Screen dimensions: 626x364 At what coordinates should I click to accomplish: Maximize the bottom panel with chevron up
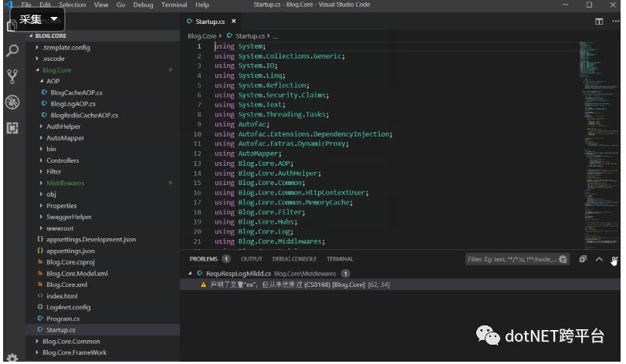(599, 259)
